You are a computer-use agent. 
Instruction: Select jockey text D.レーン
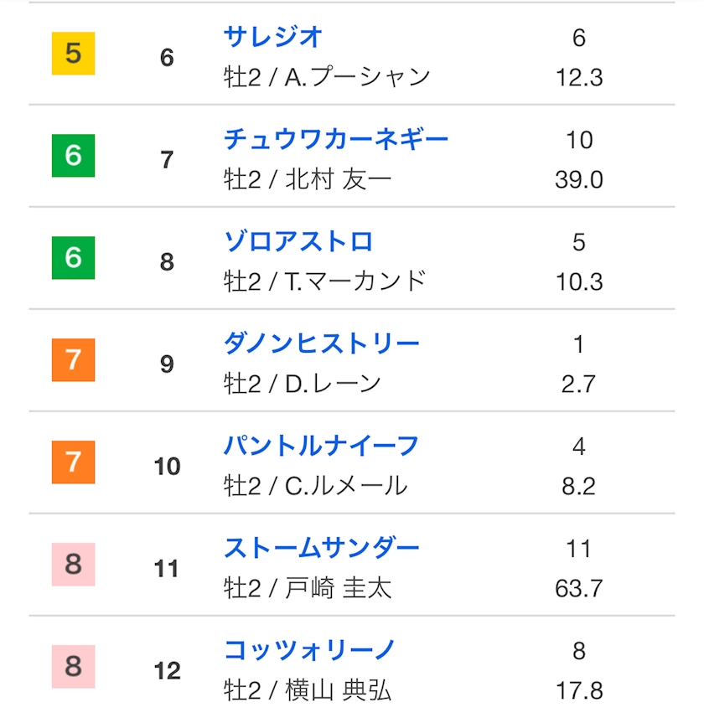pyautogui.click(x=333, y=384)
